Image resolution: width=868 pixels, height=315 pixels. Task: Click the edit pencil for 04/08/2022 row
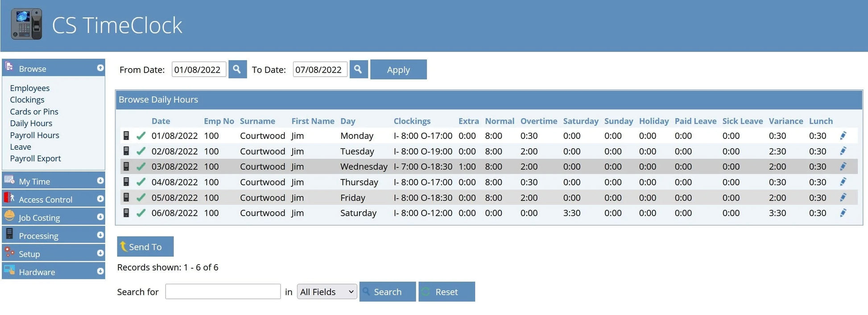click(x=843, y=182)
